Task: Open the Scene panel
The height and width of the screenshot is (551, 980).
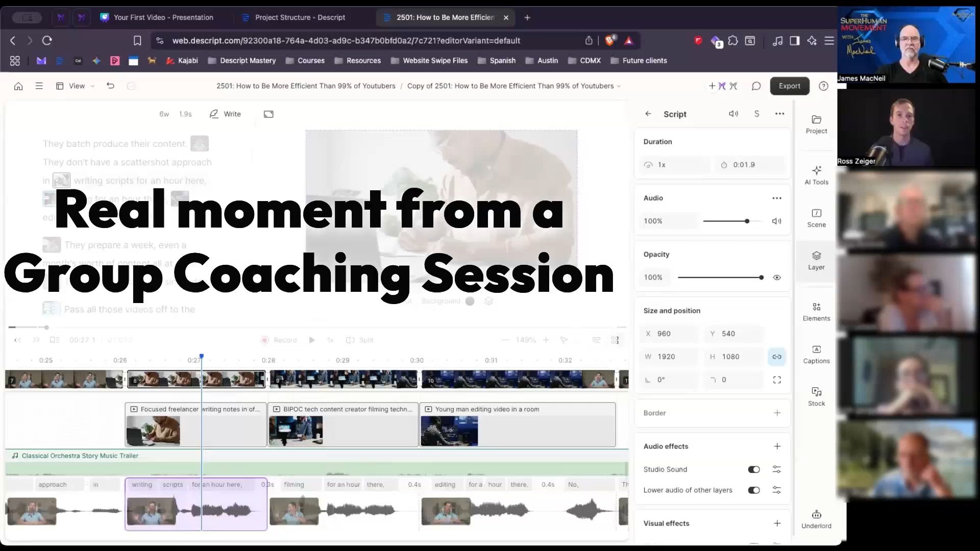Action: pyautogui.click(x=816, y=218)
